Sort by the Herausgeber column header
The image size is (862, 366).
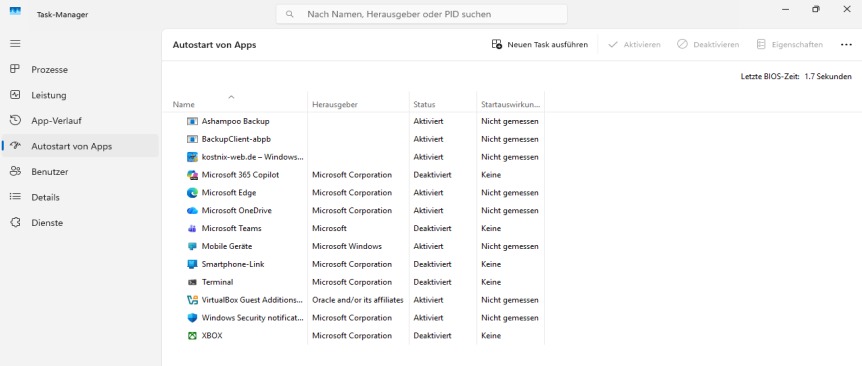click(358, 102)
